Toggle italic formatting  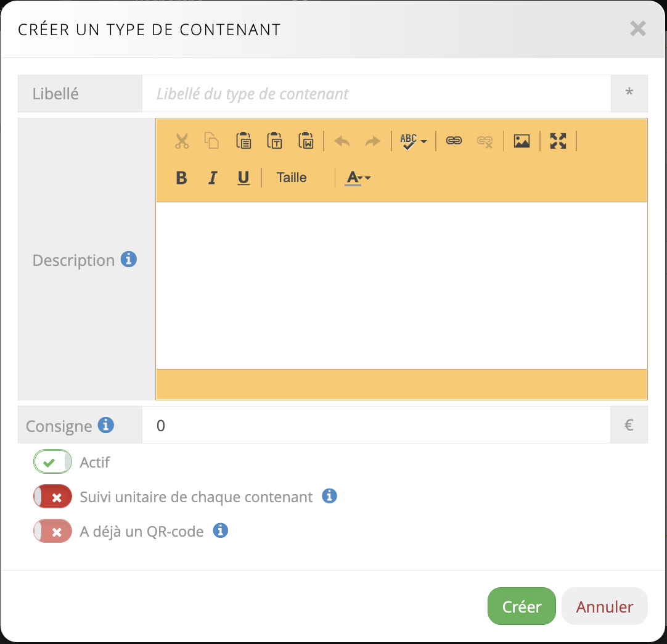click(x=213, y=178)
